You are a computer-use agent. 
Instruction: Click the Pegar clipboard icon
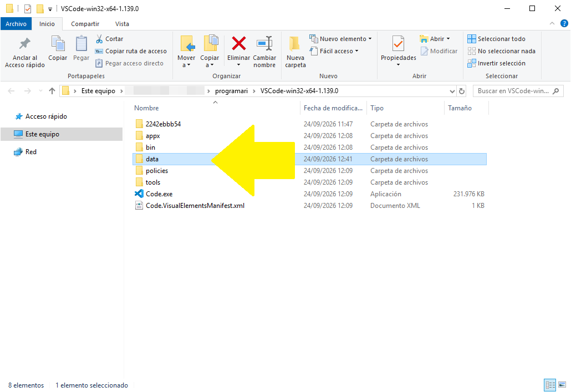tap(81, 44)
